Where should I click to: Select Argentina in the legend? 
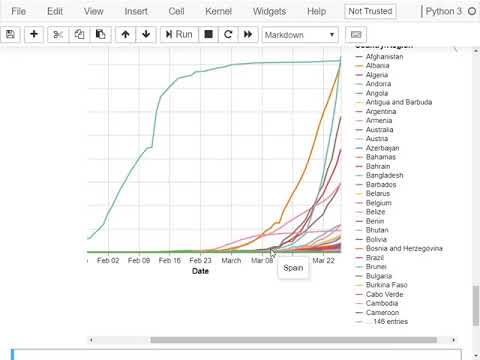pos(381,112)
